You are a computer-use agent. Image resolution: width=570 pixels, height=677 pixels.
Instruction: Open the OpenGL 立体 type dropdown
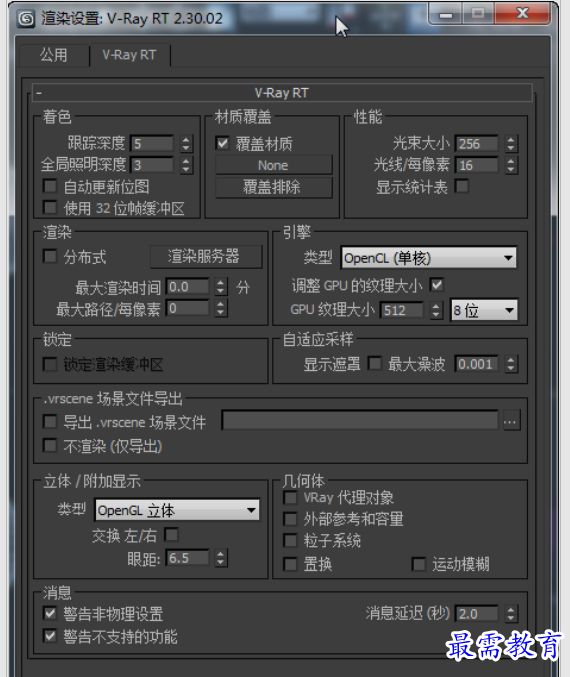pos(177,510)
